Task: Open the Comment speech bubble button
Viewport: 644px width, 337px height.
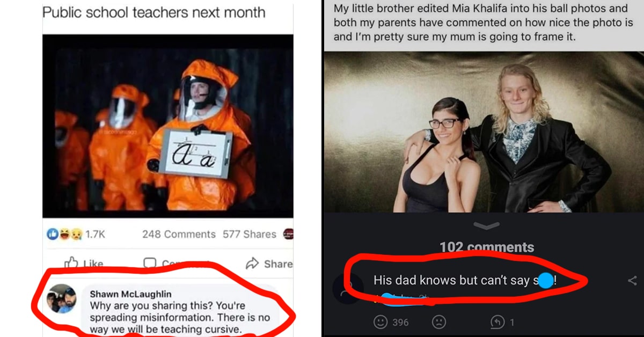Action: (150, 263)
